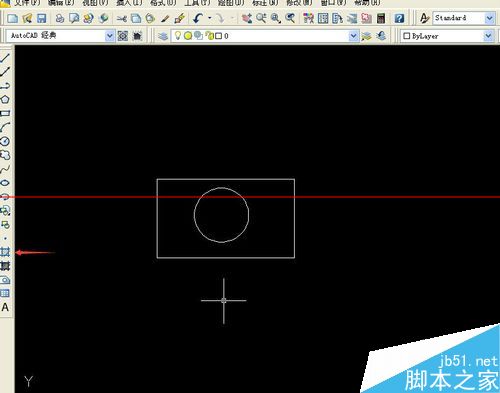Open the Hatch tool
Image resolution: width=500 pixels, height=393 pixels.
click(x=5, y=252)
